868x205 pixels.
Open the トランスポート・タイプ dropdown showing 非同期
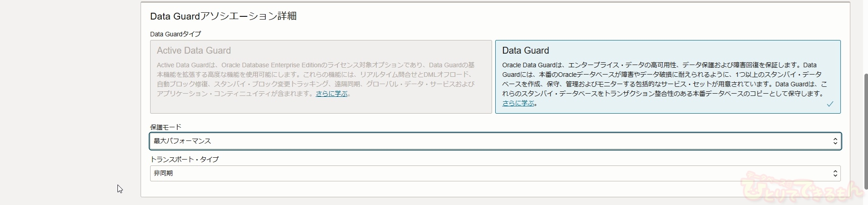[x=495, y=174]
